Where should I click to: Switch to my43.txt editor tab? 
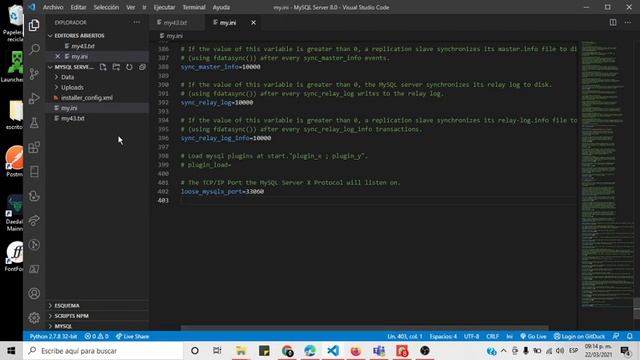coord(176,23)
